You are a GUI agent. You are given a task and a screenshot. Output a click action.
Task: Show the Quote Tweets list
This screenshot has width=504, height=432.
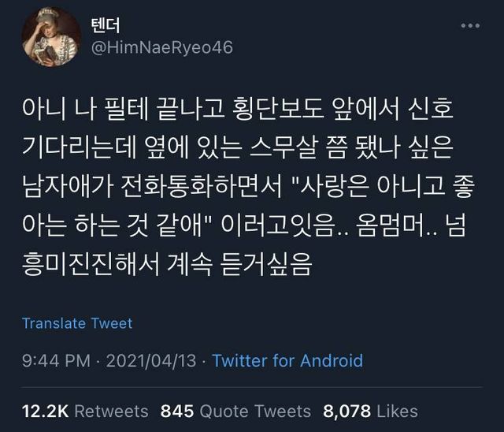(255, 411)
